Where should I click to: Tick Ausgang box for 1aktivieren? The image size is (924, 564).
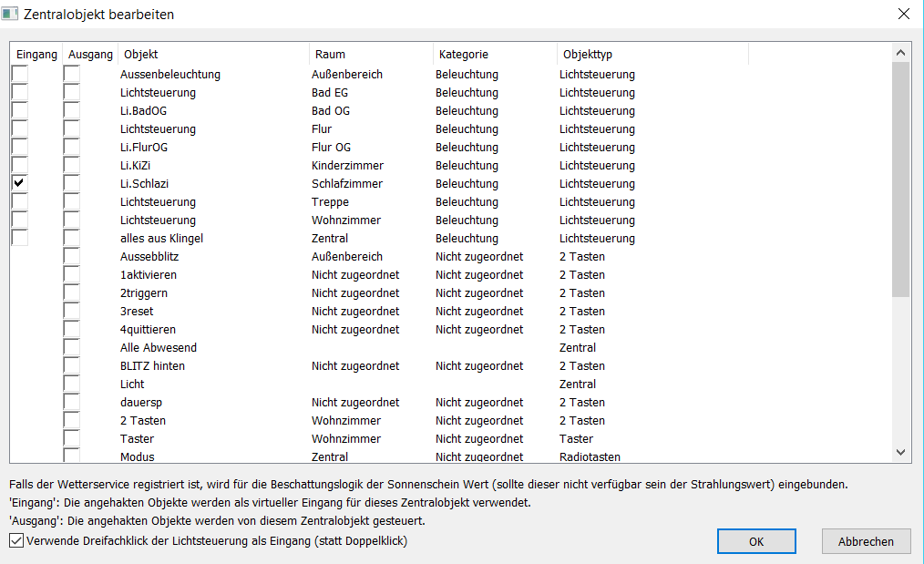[72, 274]
